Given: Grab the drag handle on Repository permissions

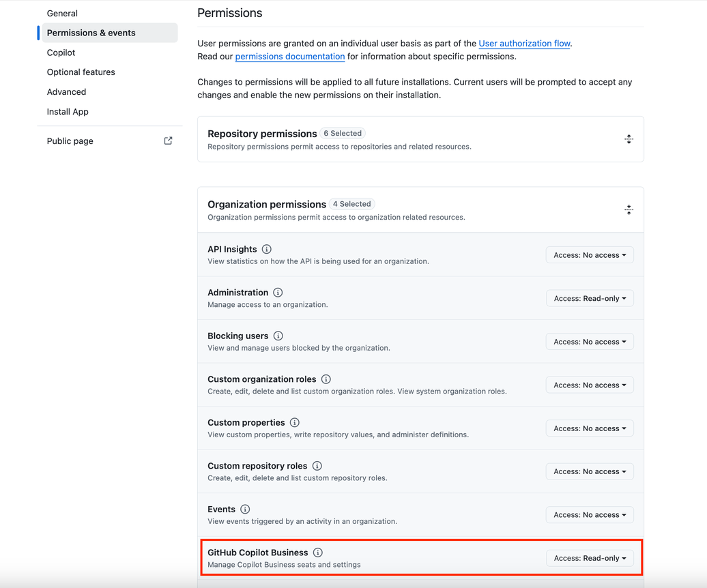Looking at the screenshot, I should [x=629, y=138].
